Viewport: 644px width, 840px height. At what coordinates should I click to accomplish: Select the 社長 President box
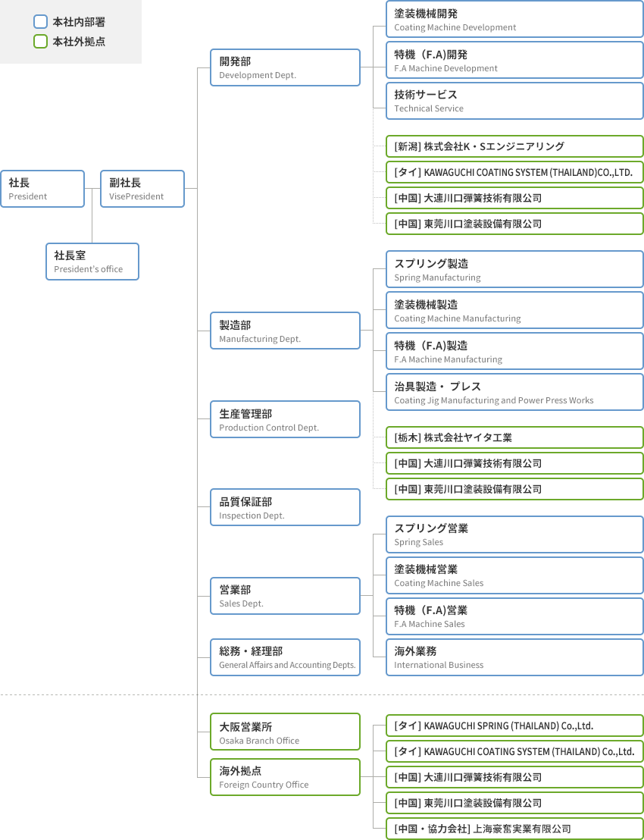pos(42,189)
